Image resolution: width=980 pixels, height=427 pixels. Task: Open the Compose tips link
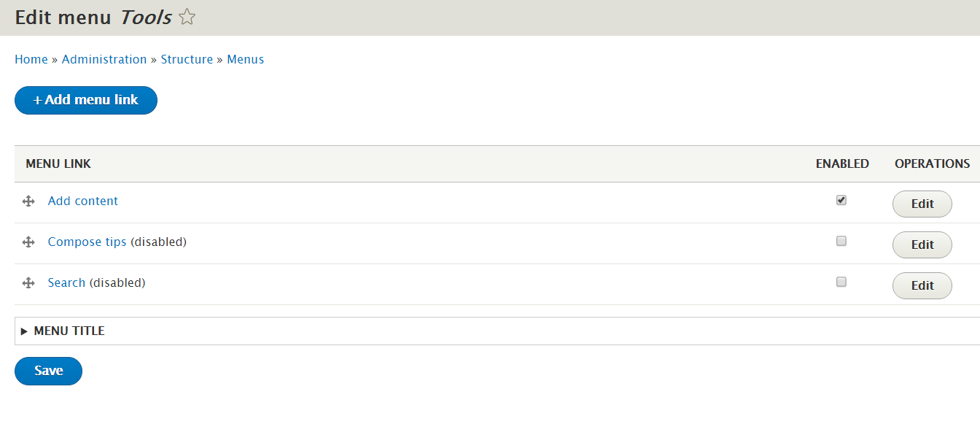point(87,242)
